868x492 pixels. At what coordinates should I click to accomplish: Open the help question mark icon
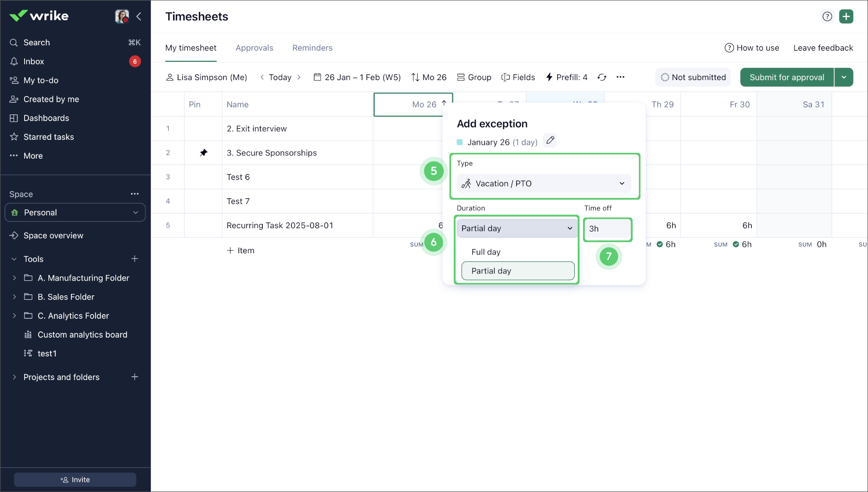[827, 16]
